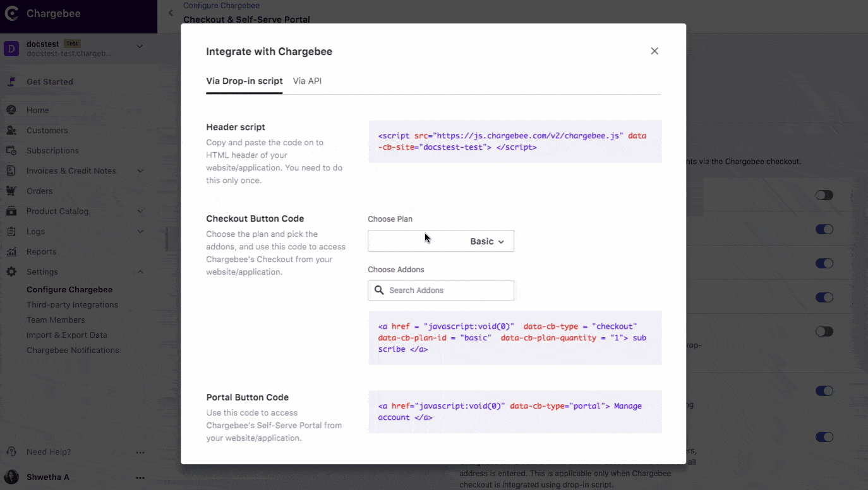Click the Orders cart icon

[11, 191]
